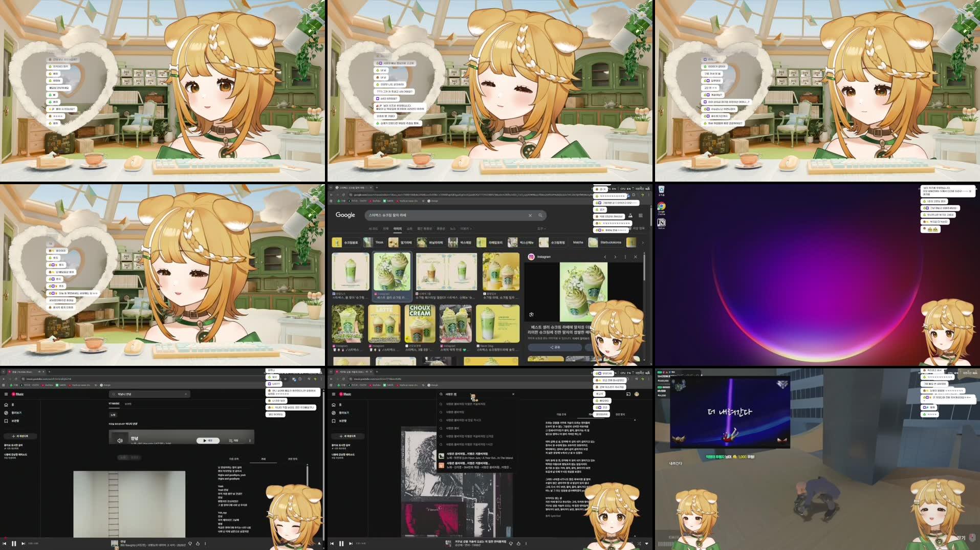Click the 공유 share button in the Instagram preview
Screen dimensions: 980x550
tap(555, 347)
